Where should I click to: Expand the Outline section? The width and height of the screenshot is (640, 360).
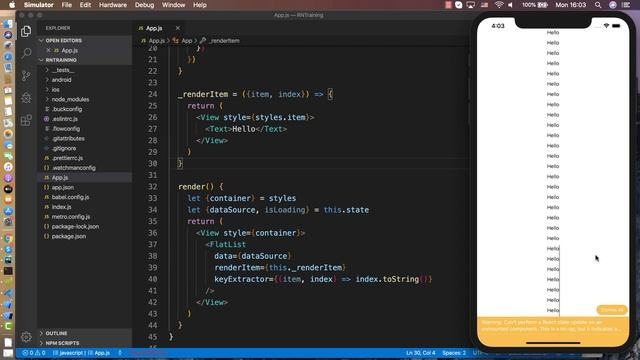point(56,333)
